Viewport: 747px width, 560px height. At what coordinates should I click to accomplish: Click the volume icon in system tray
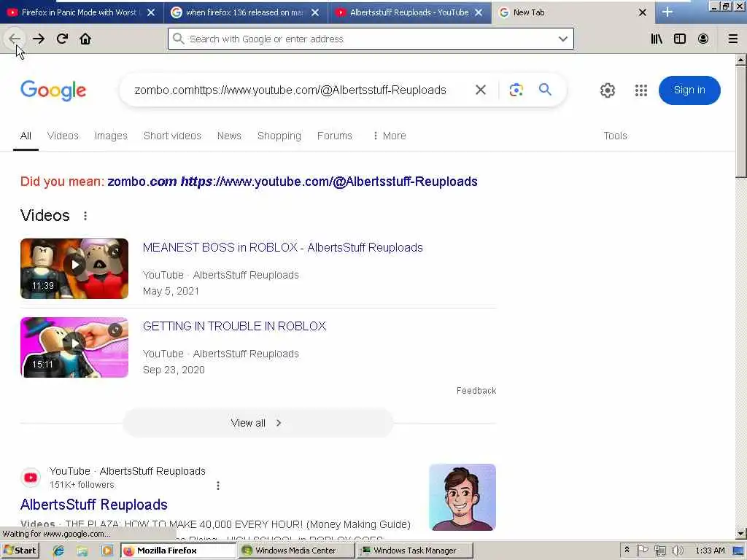click(x=677, y=551)
